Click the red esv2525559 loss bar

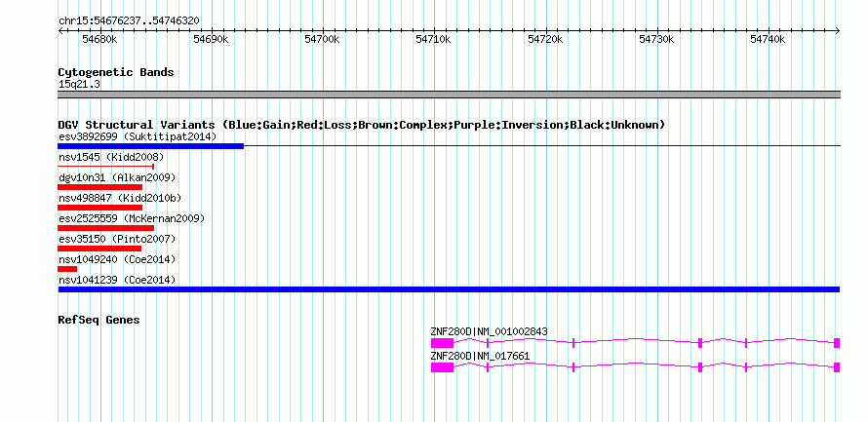(x=105, y=228)
